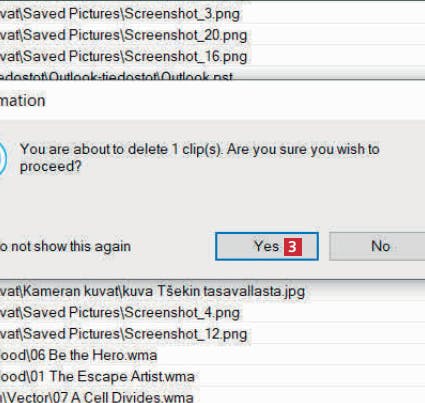This screenshot has height=403, width=425.
Task: Click the blue information icon in the dialog
Action: click(x=3, y=158)
